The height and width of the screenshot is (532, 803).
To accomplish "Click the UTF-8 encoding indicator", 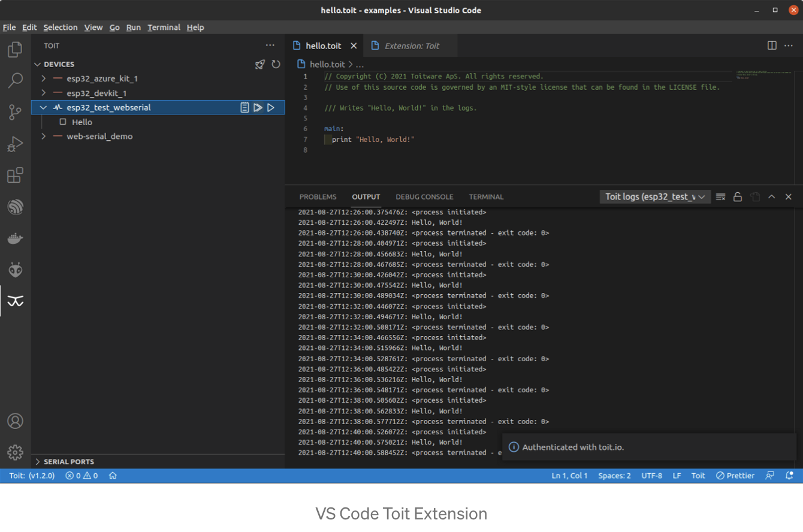I will point(651,476).
